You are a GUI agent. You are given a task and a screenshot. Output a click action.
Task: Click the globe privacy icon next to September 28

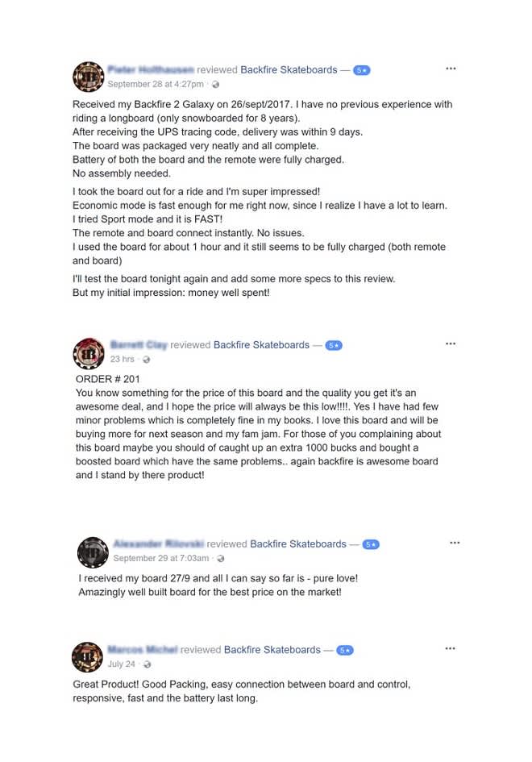coord(215,84)
